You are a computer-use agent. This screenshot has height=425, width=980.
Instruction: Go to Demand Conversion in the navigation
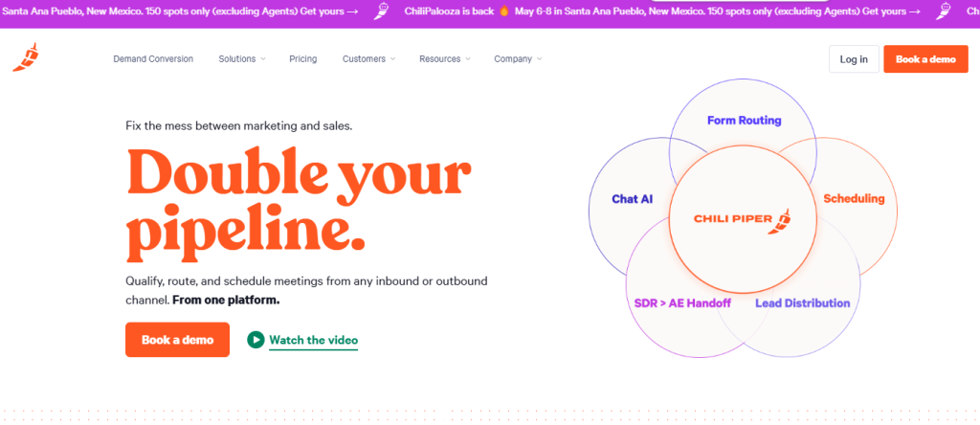click(153, 59)
